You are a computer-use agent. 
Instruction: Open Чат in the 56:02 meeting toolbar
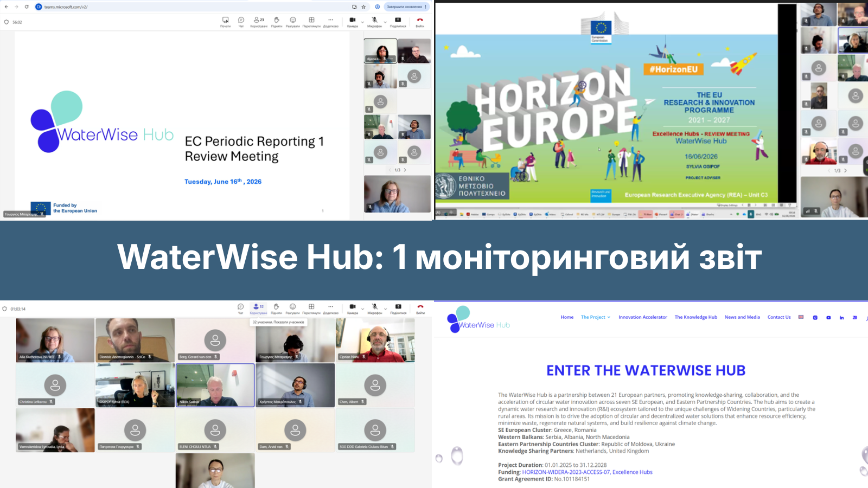241,22
